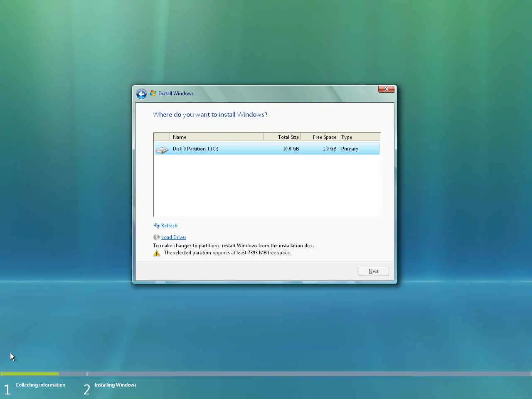The image size is (532, 399).
Task: Click the Windows flag icon in title bar
Action: (153, 94)
